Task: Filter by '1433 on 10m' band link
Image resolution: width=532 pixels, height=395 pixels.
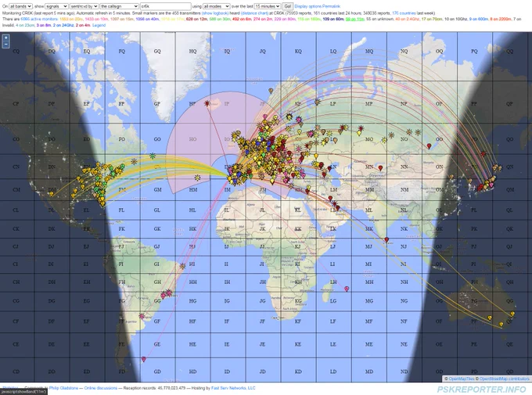Action: [97, 19]
